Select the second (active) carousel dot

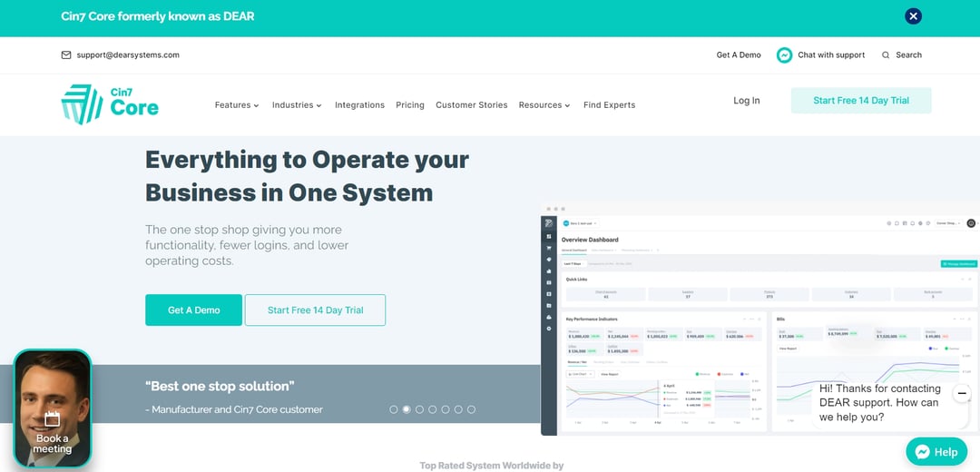click(407, 409)
